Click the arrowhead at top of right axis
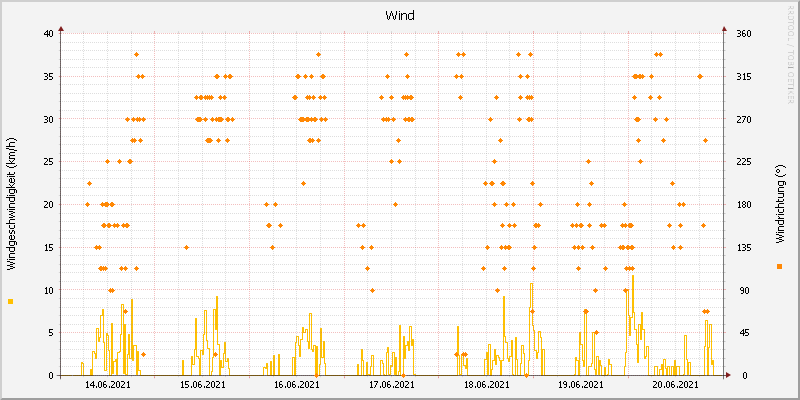The width and height of the screenshot is (800, 400). click(723, 29)
